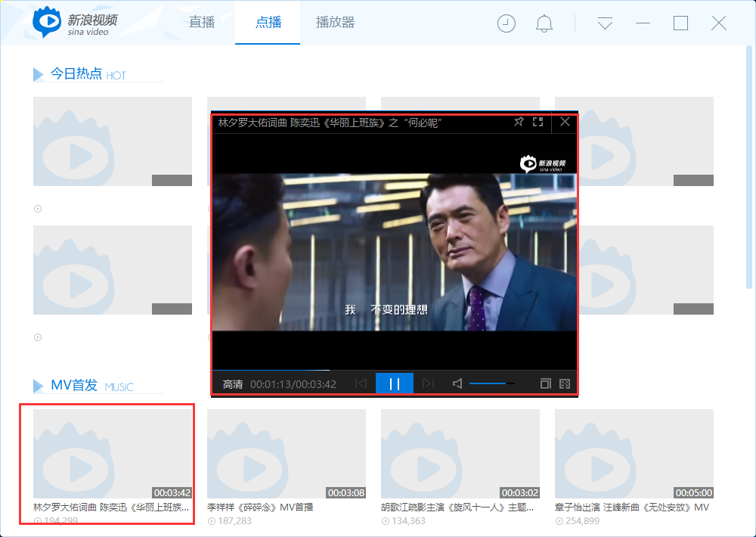
Task: Switch to the 直播 tab
Action: 200,23
